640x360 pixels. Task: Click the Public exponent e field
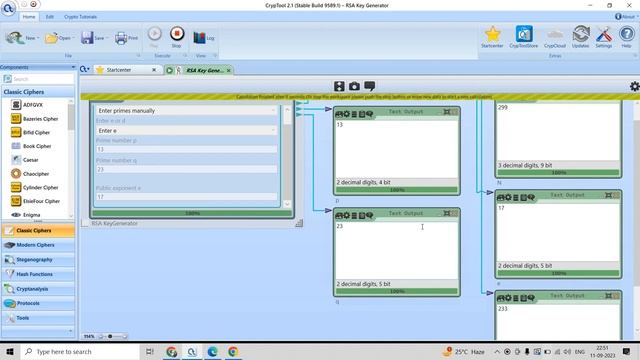pos(187,197)
